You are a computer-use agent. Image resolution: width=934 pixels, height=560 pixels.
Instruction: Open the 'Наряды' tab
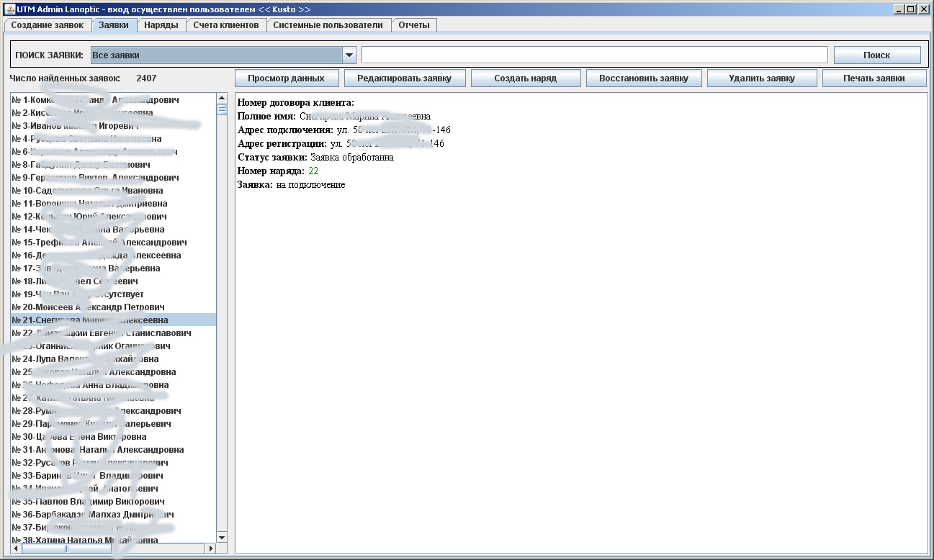tap(161, 25)
